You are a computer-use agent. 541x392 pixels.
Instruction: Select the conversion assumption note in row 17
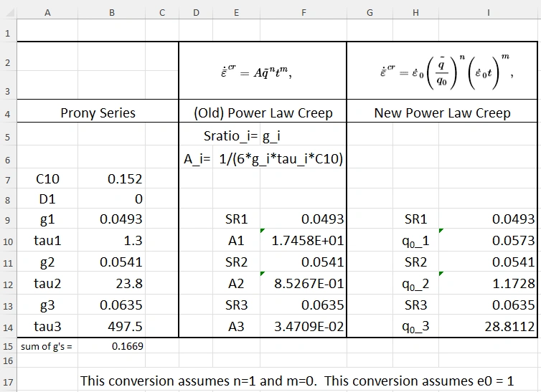[297, 381]
